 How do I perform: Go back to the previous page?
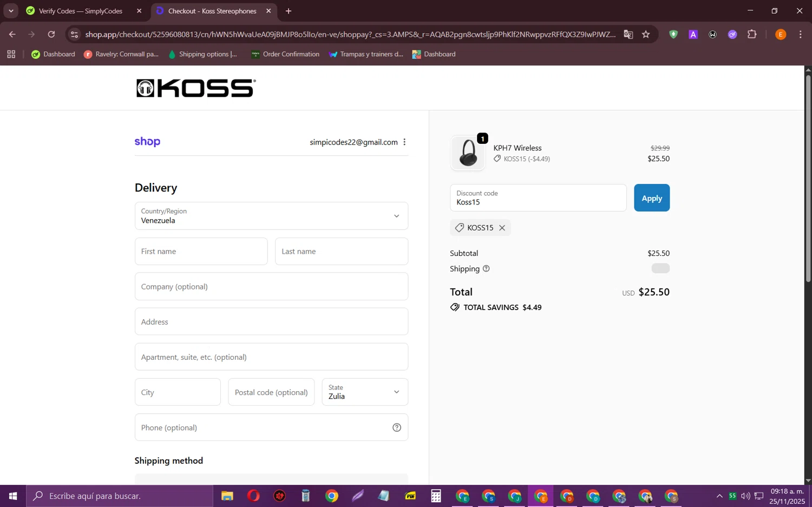tap(12, 34)
